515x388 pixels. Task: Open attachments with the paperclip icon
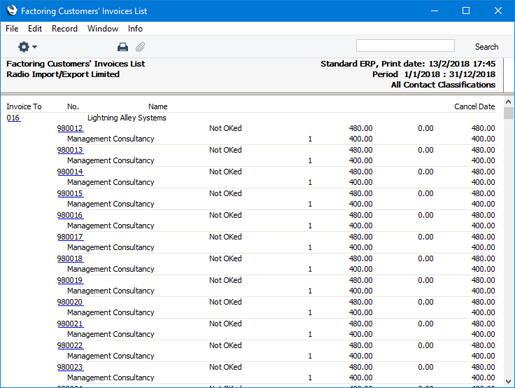click(140, 47)
